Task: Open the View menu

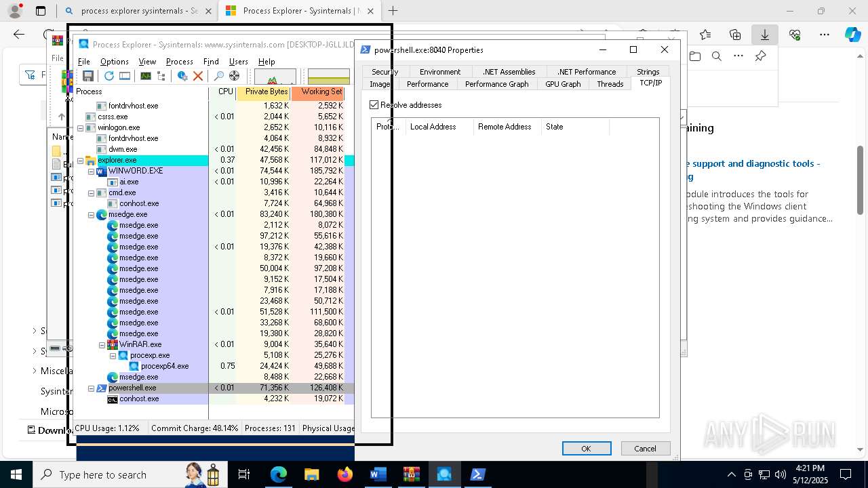Action: click(147, 62)
